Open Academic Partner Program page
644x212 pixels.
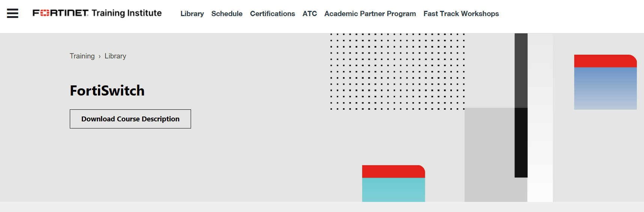[x=370, y=13]
